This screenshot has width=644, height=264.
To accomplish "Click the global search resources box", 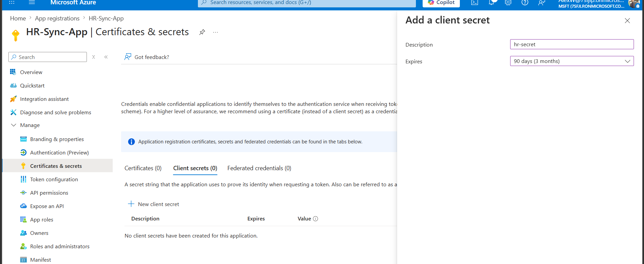I will coord(307,3).
